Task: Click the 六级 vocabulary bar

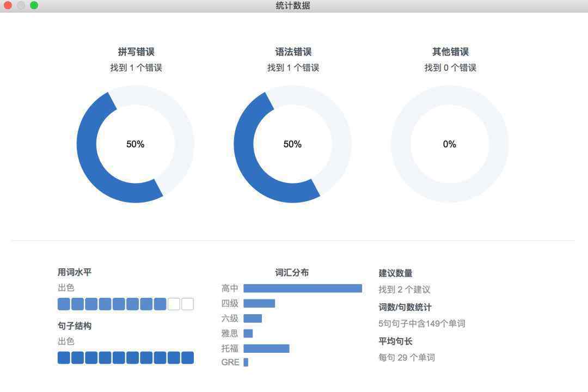Action: pos(253,318)
